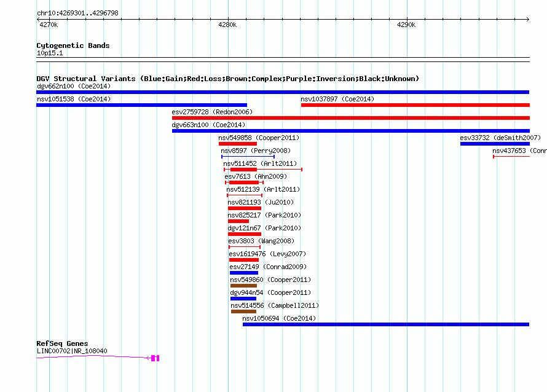
Task: Click the chr10:4269301..4296798 coordinate text
Action: coord(77,13)
